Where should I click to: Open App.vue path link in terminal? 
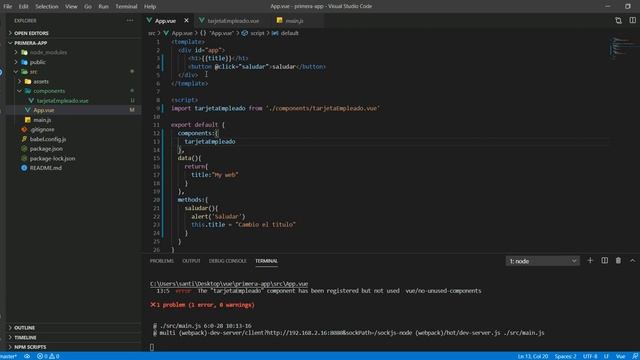229,283
